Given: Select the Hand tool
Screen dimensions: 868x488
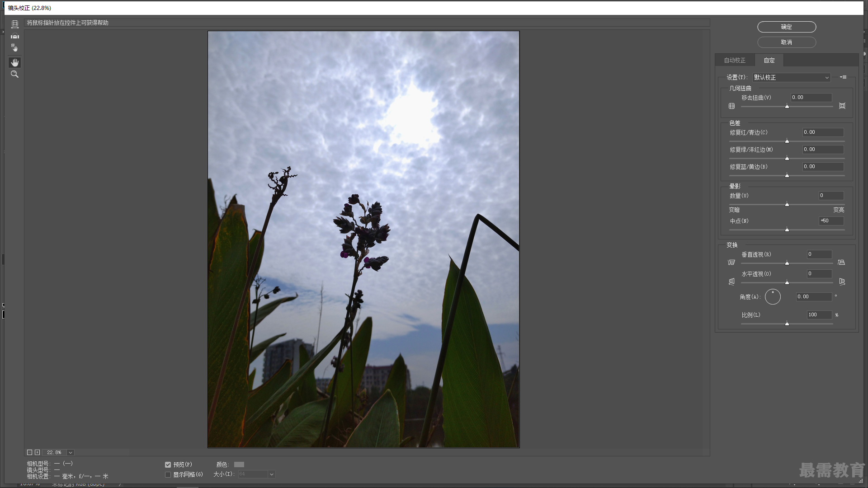Looking at the screenshot, I should pyautogui.click(x=15, y=62).
